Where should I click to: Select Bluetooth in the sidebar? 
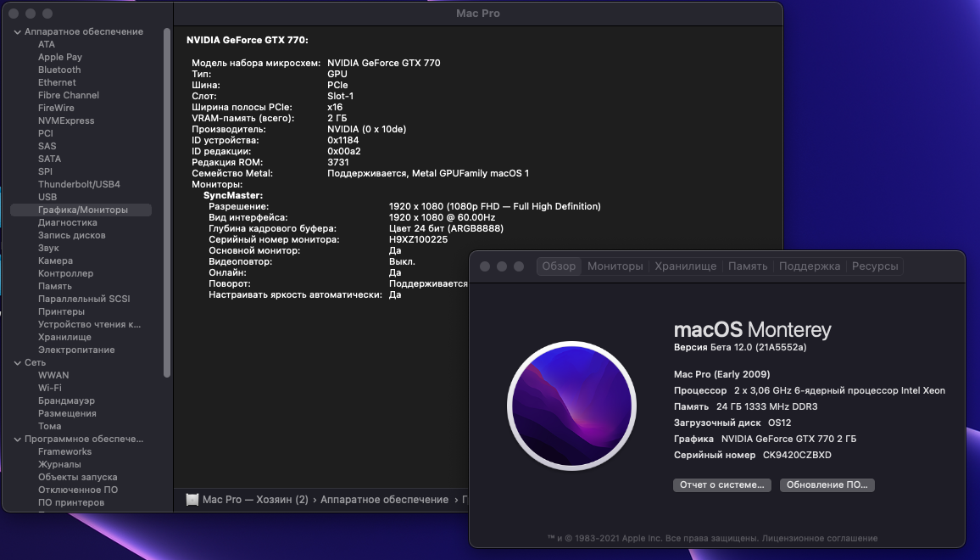[x=59, y=70]
